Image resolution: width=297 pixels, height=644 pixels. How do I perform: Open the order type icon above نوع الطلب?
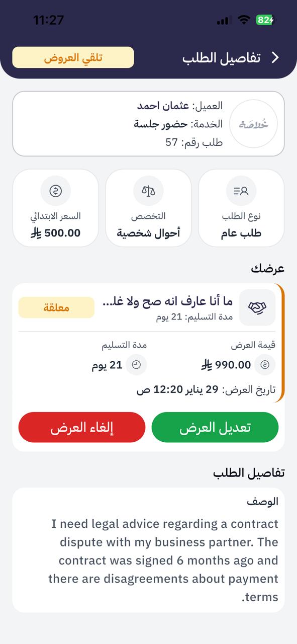(x=241, y=191)
